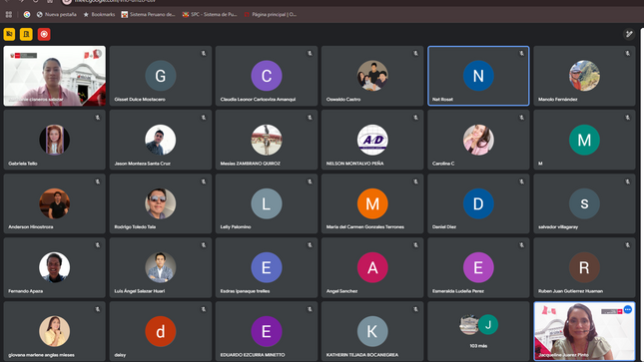Click the Google icon in bookmarks bar

coord(27,14)
